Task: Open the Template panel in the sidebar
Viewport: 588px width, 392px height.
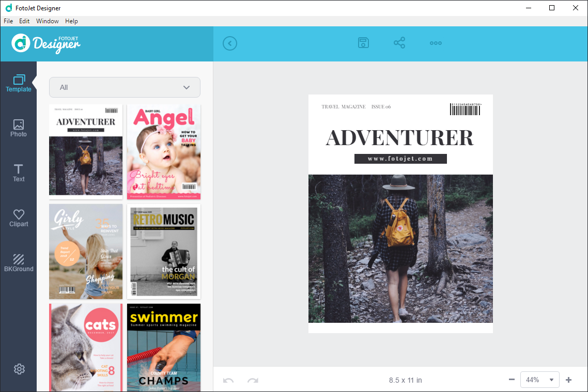Action: (19, 84)
